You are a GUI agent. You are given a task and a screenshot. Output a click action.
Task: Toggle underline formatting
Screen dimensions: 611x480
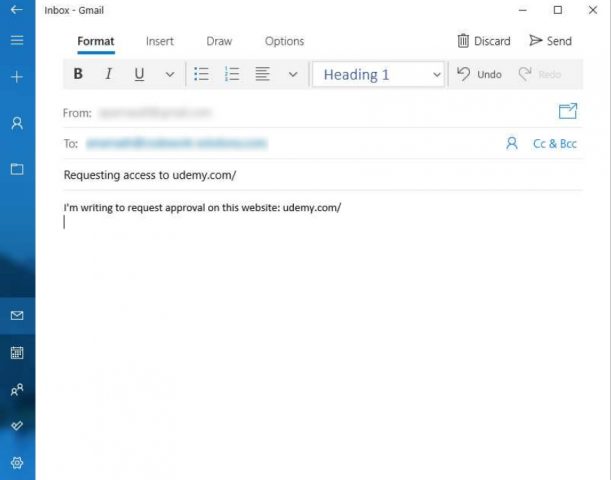[139, 74]
